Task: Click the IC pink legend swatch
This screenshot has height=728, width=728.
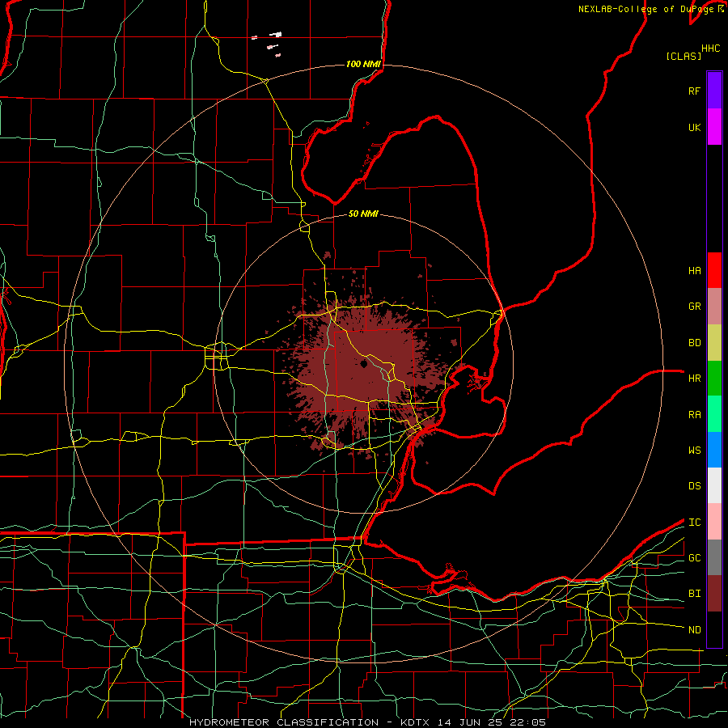Action: pyautogui.click(x=714, y=522)
